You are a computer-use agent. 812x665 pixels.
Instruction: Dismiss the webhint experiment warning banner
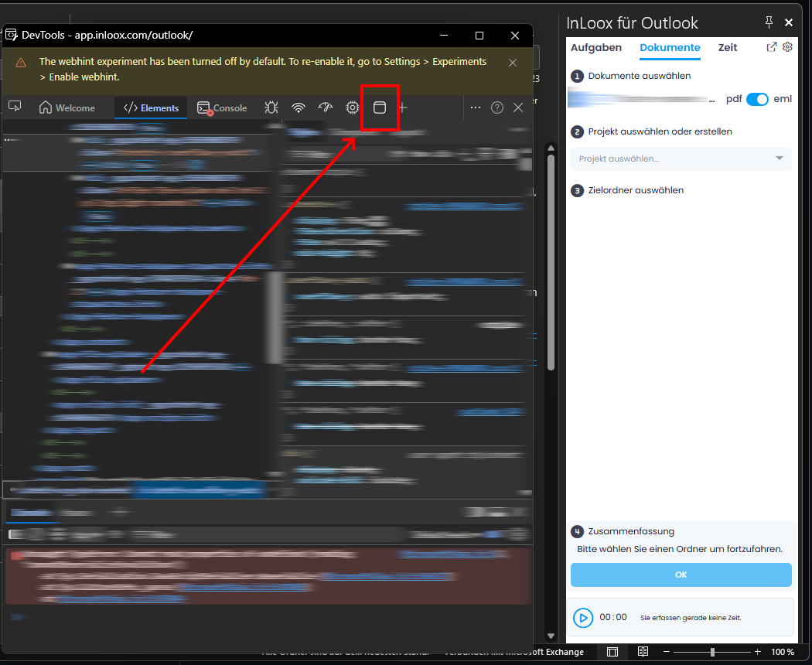513,63
